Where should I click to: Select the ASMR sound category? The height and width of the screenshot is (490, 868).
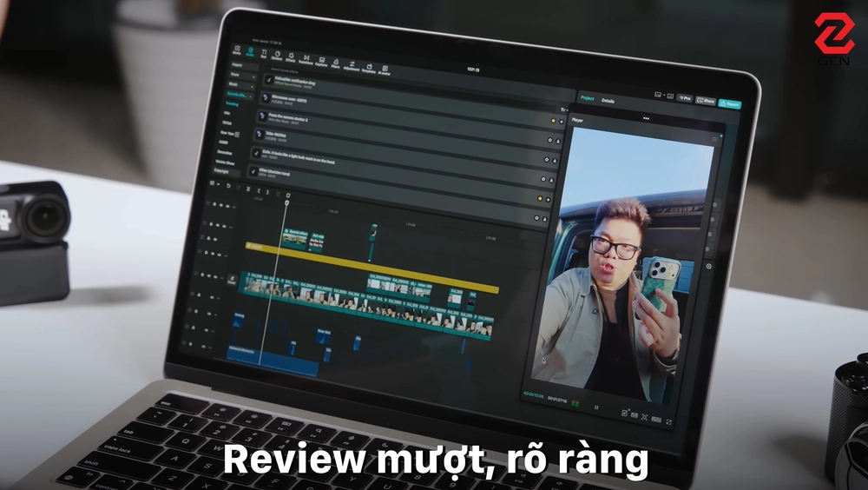(224, 142)
